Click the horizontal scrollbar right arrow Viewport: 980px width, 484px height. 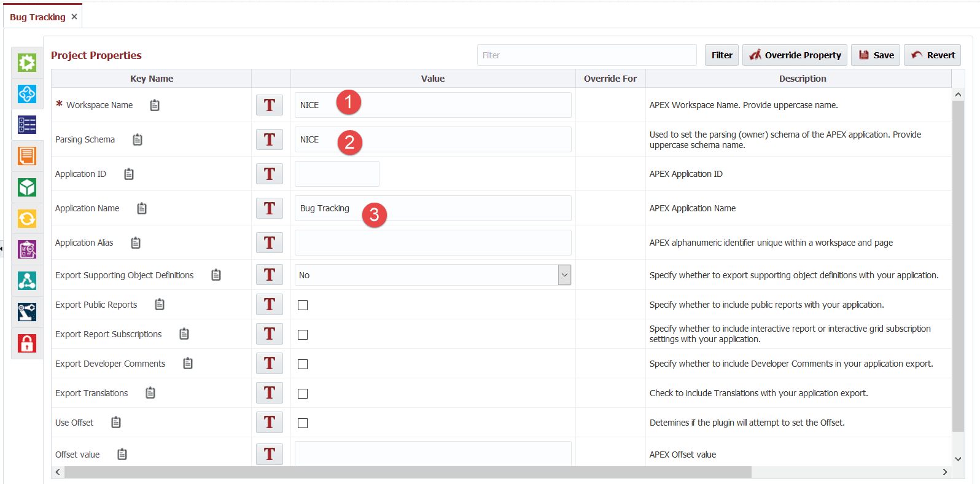point(945,472)
